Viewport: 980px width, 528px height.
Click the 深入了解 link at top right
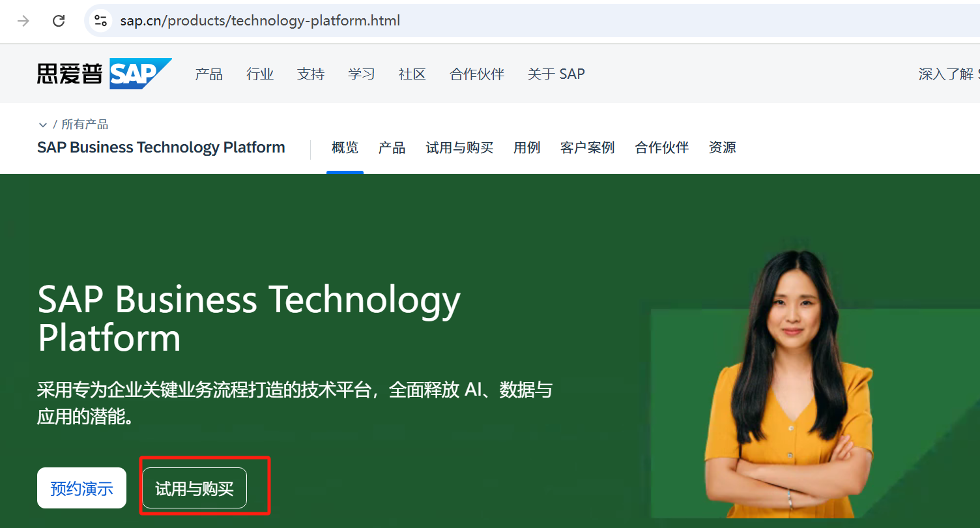tap(949, 74)
